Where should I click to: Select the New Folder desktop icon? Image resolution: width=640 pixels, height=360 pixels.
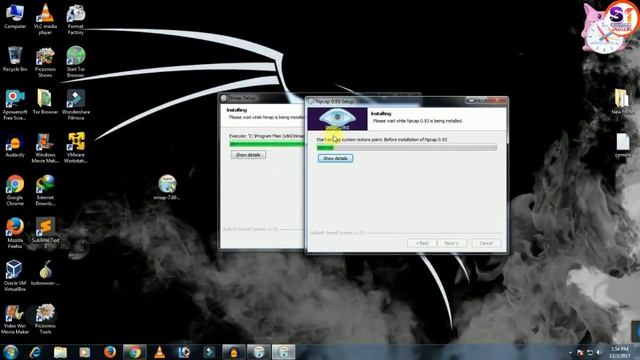[x=622, y=102]
